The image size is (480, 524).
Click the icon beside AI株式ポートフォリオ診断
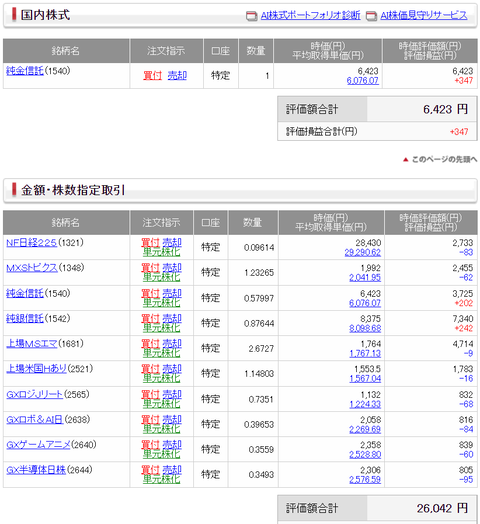(251, 16)
